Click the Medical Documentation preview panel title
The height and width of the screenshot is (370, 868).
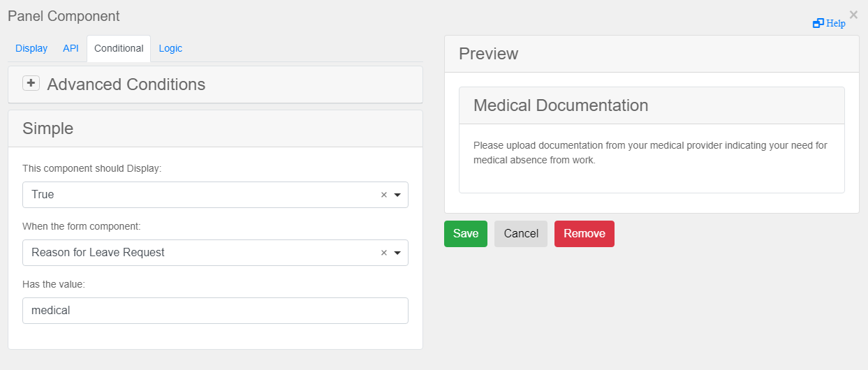pyautogui.click(x=561, y=105)
